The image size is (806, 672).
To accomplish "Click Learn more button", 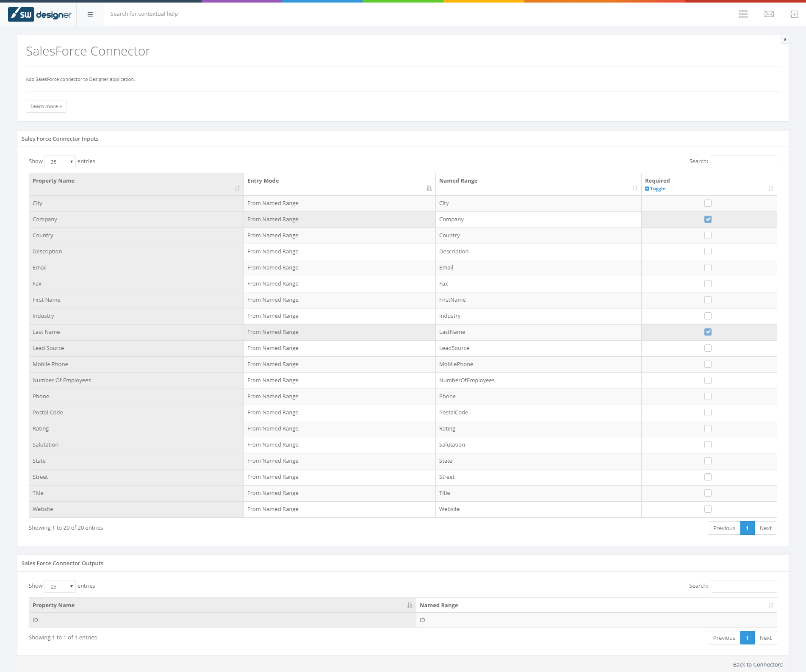I will pos(46,106).
